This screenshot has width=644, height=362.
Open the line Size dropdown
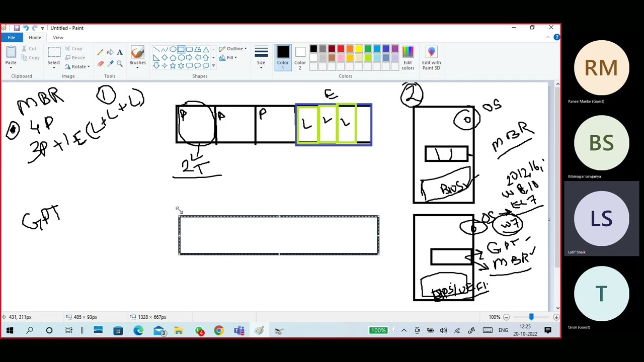click(261, 67)
